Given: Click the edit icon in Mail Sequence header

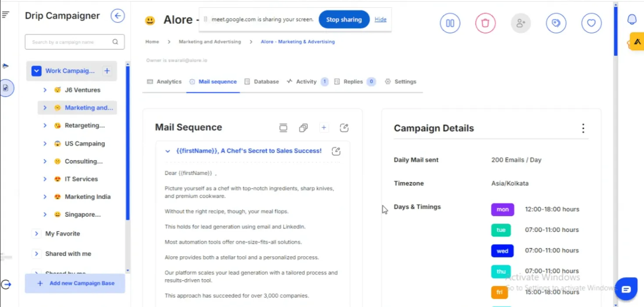Looking at the screenshot, I should tap(344, 128).
